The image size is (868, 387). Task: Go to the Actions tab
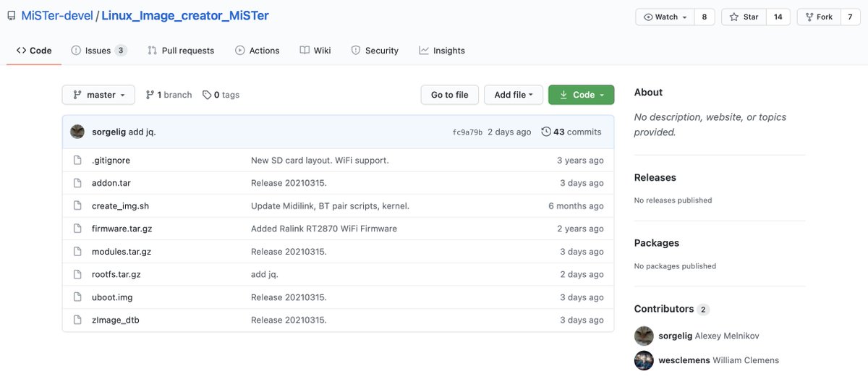point(258,51)
